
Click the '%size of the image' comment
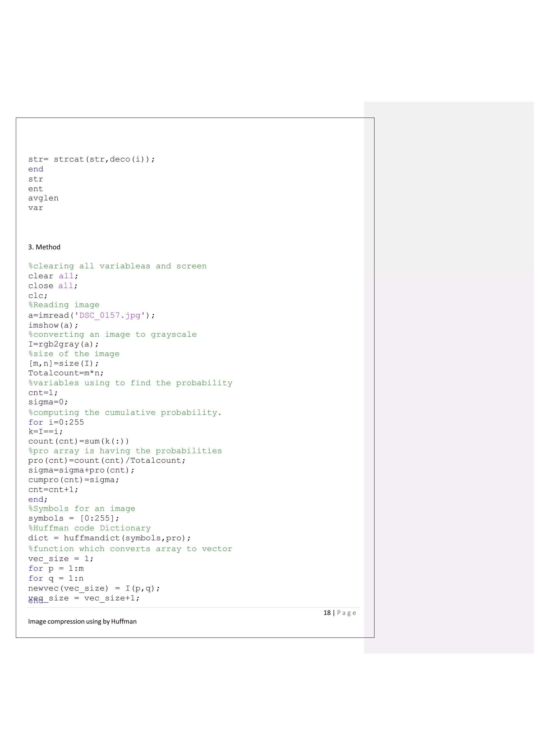(x=74, y=354)
